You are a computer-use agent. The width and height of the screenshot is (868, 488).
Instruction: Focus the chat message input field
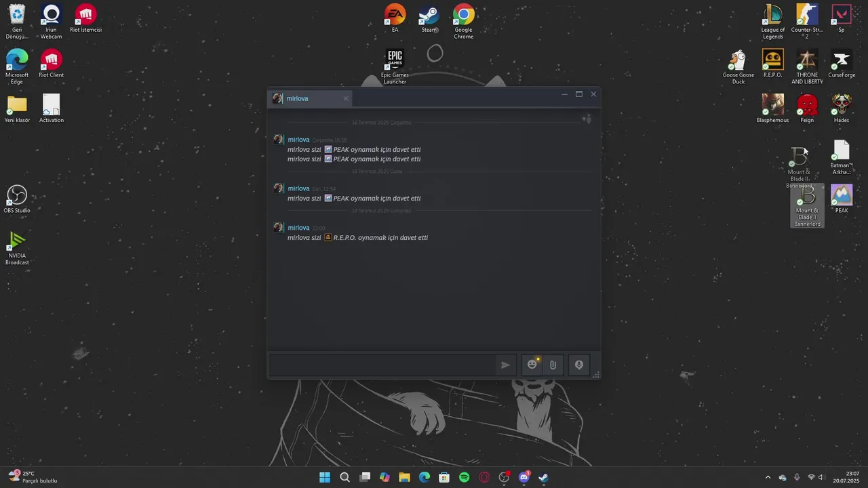click(383, 365)
